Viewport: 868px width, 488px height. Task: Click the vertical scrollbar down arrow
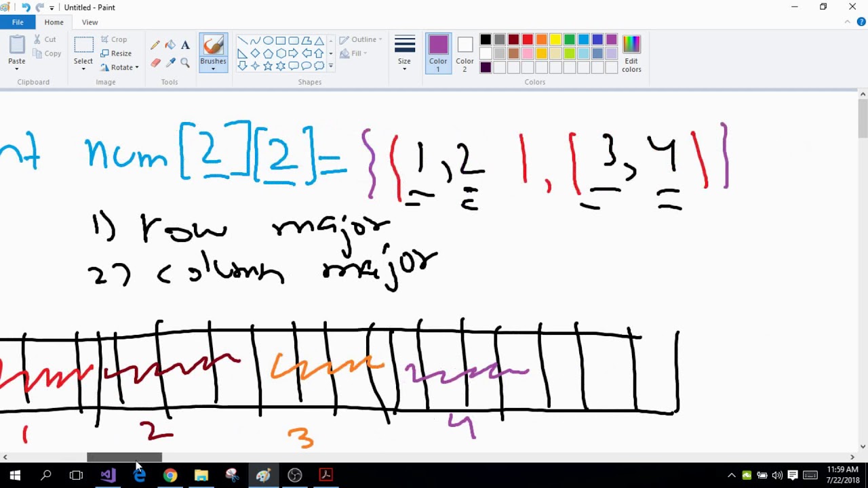click(863, 446)
